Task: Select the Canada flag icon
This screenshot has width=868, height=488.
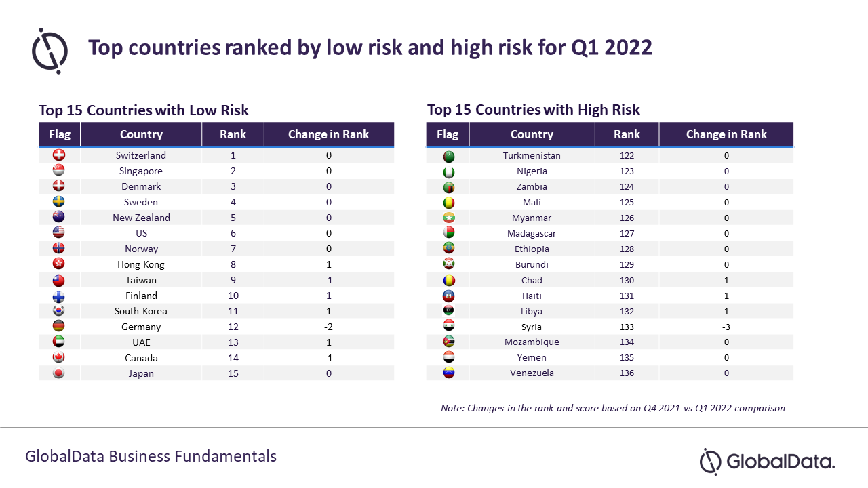Action: coord(59,358)
